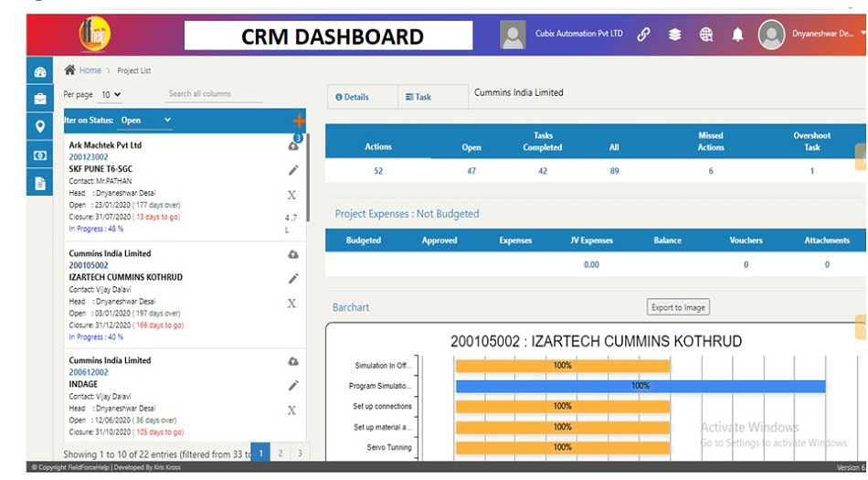Image resolution: width=868 pixels, height=480 pixels.
Task: Click the All tasks count 89
Action: pyautogui.click(x=615, y=171)
